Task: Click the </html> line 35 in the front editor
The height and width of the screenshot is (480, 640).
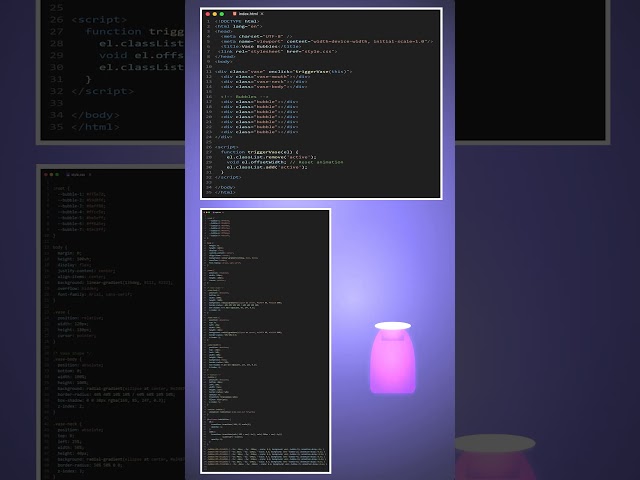Action: tap(225, 192)
